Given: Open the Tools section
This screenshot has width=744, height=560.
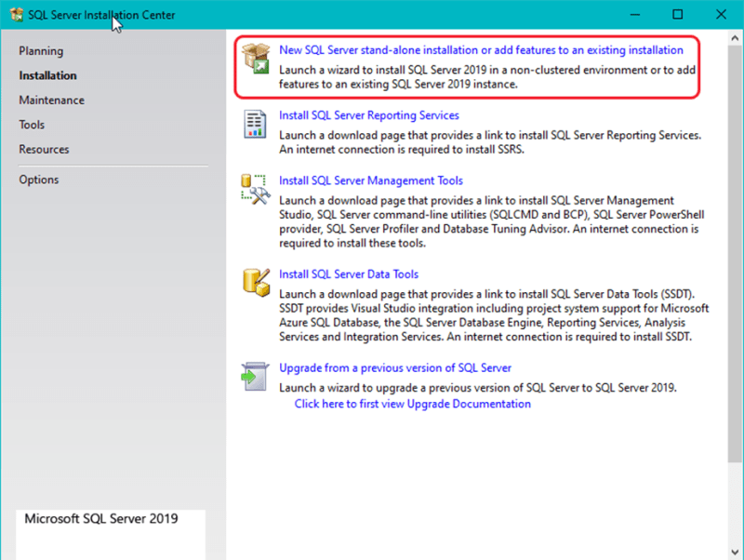Looking at the screenshot, I should pos(32,125).
